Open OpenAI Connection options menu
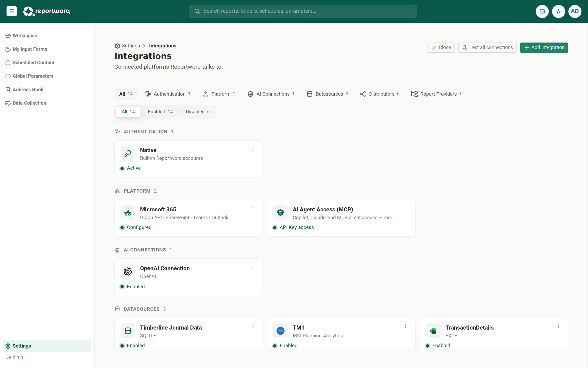Image resolution: width=588 pixels, height=368 pixels. pyautogui.click(x=253, y=267)
